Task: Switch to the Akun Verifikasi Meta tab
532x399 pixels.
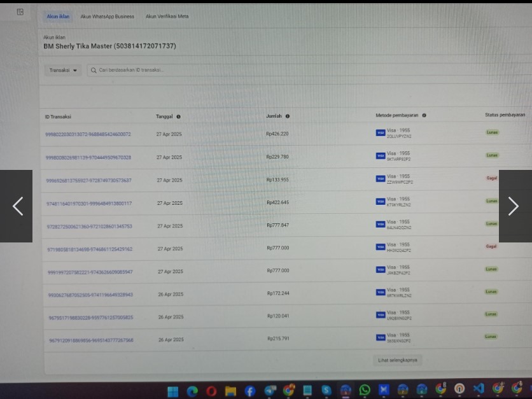Action: coord(167,17)
